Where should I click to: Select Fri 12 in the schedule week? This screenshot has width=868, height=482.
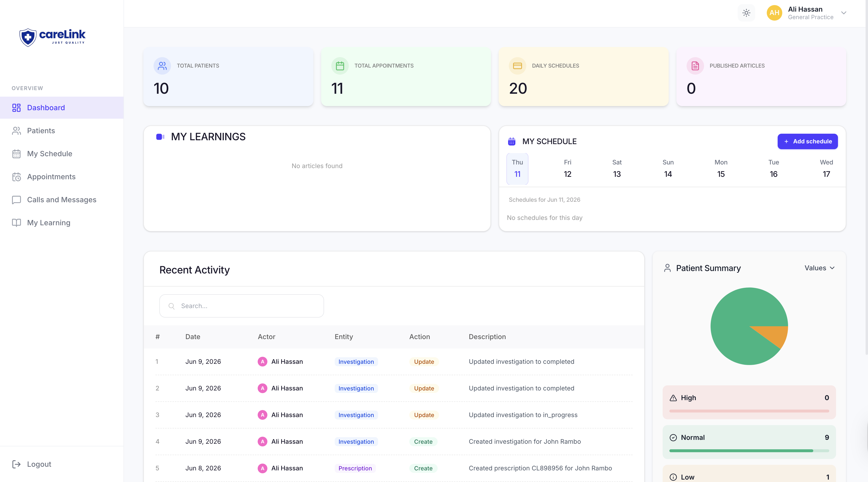[x=567, y=169]
